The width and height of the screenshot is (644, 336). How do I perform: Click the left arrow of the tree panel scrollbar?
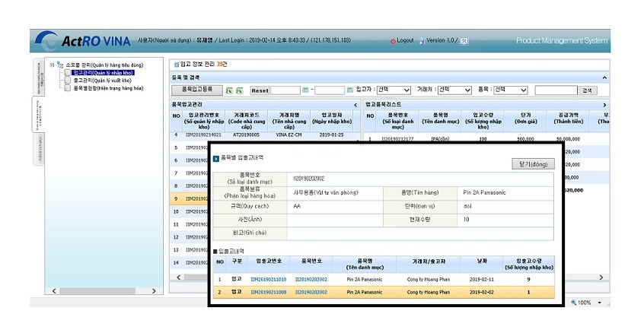pyautogui.click(x=54, y=291)
